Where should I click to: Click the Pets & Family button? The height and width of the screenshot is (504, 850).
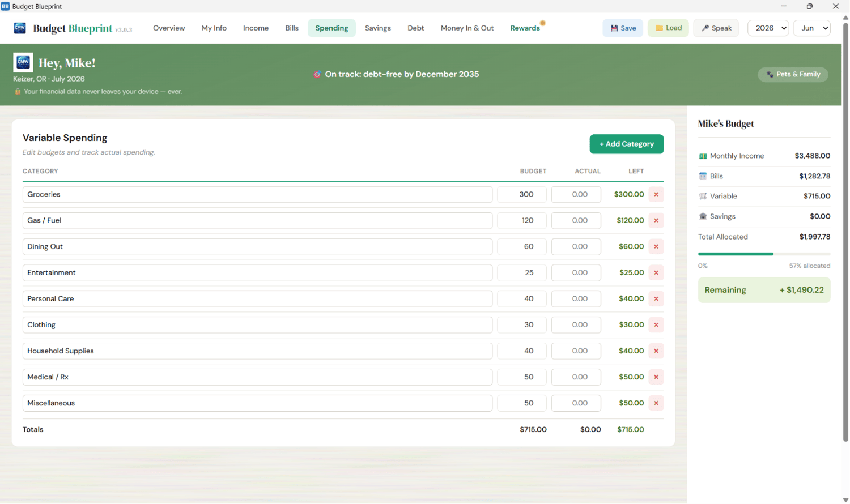793,74
